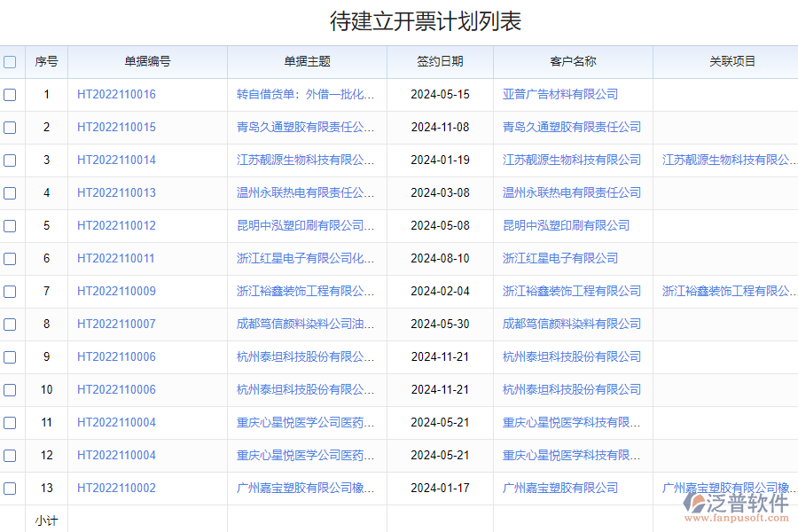Viewport: 798px width, 532px height.
Task: Click the 签约日期 column header
Action: (x=441, y=61)
